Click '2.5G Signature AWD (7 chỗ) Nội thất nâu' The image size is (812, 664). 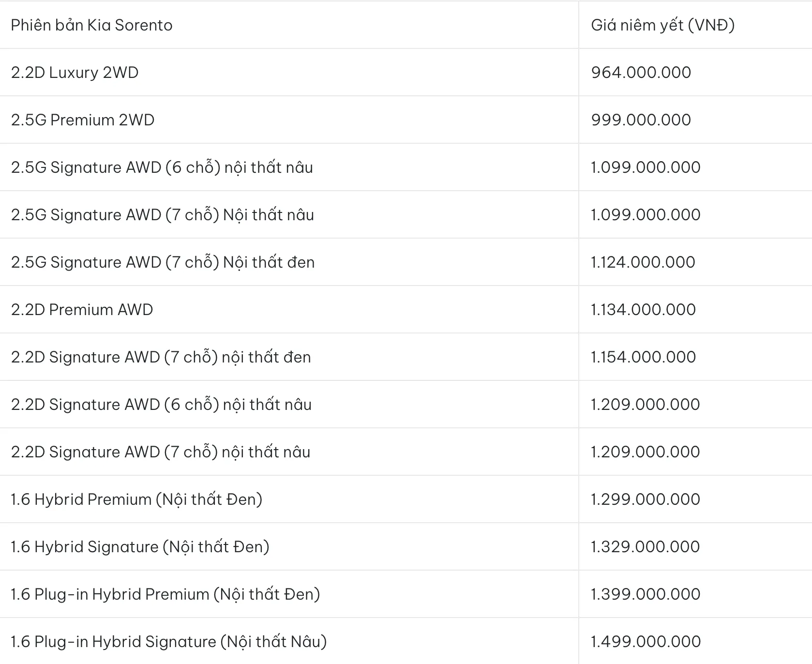point(163,215)
